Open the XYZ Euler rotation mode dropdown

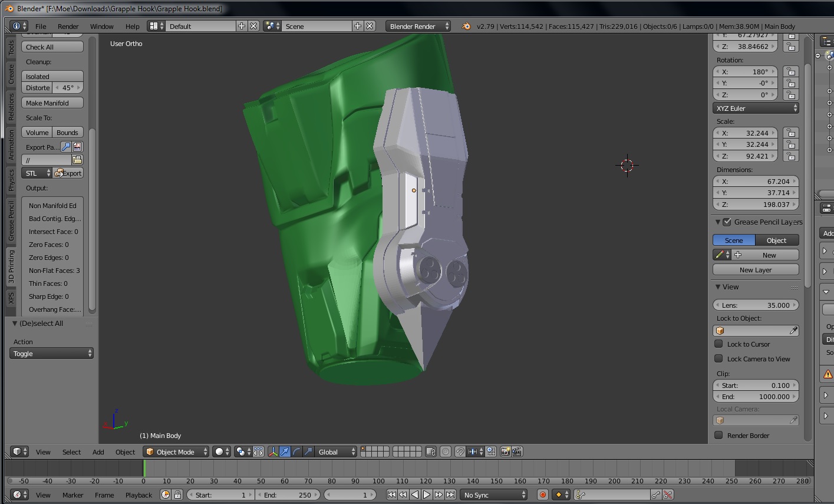click(x=756, y=108)
